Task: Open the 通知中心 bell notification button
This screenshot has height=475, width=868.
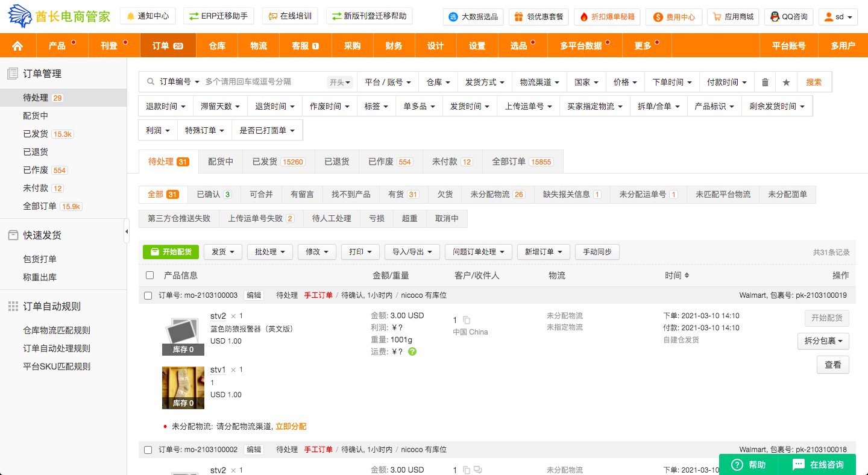Action: tap(148, 16)
